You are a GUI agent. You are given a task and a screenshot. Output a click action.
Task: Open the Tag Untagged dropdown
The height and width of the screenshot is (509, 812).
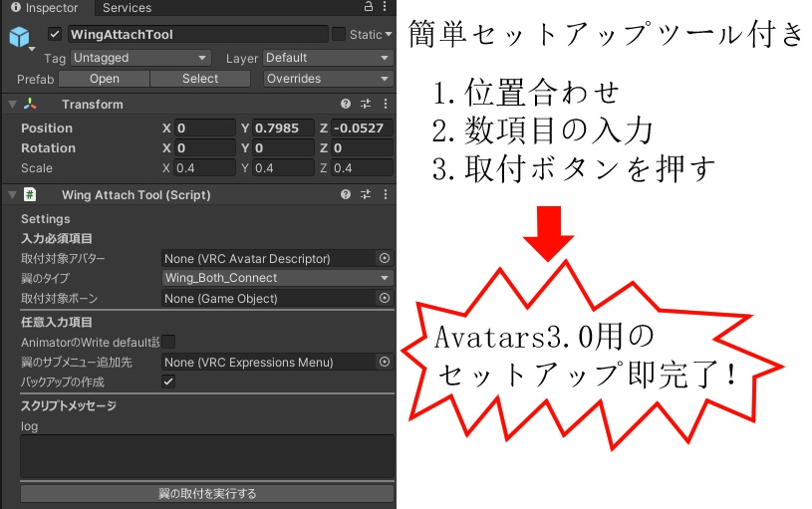(x=140, y=58)
